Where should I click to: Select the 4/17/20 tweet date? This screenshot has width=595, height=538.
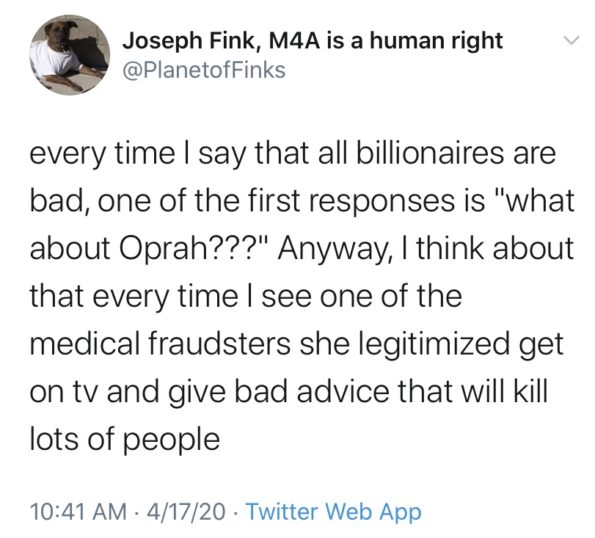(x=187, y=511)
